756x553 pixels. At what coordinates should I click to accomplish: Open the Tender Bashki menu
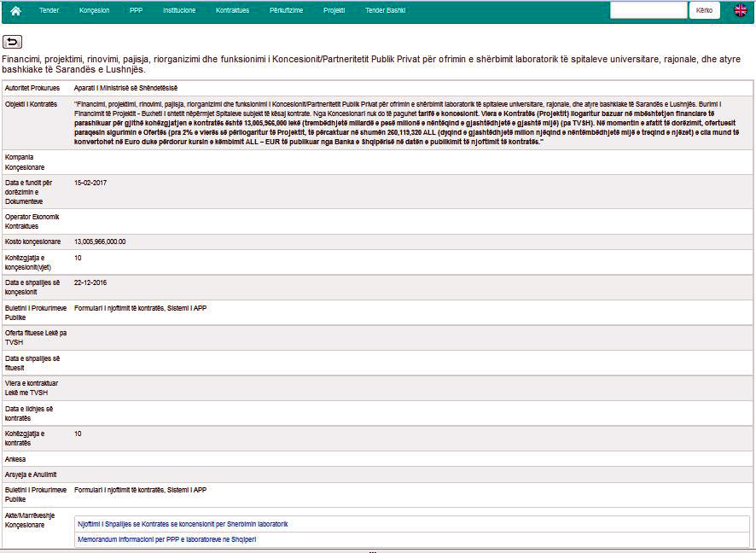point(385,11)
